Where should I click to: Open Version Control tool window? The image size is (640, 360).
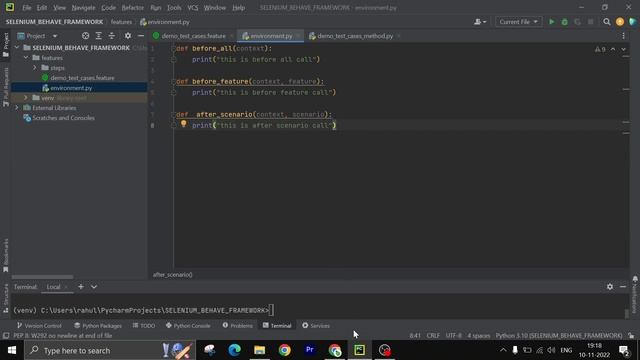pos(39,326)
